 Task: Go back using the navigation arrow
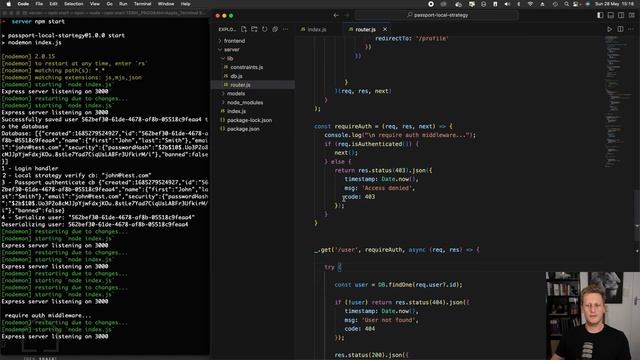coord(336,15)
